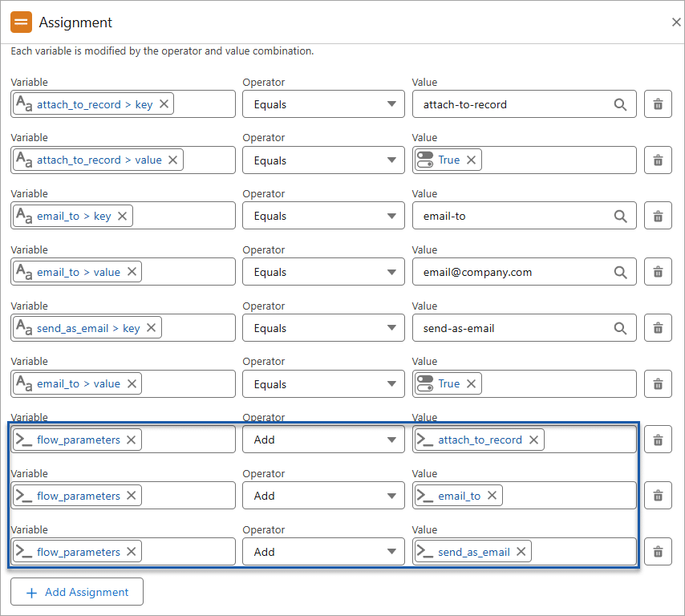Remove the attach_to_record pill from flow_parameters value
Screen dimensions: 685x616
click(533, 439)
